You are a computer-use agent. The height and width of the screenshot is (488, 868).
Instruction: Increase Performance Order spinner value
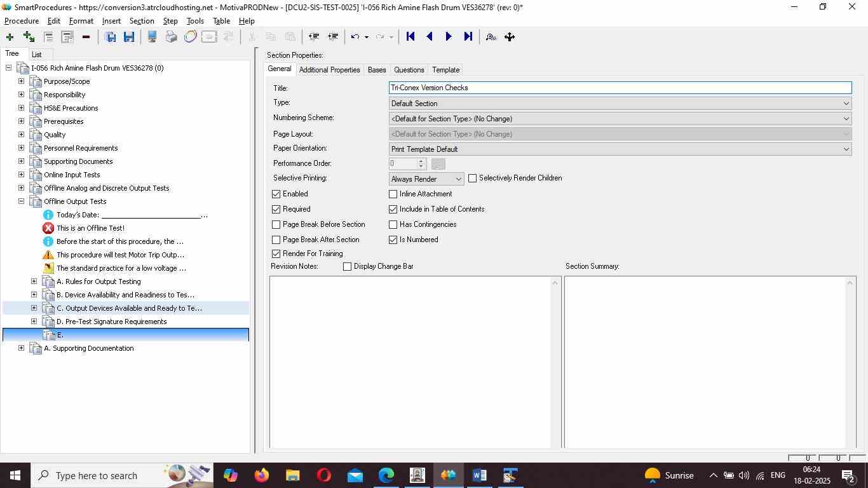[421, 161]
